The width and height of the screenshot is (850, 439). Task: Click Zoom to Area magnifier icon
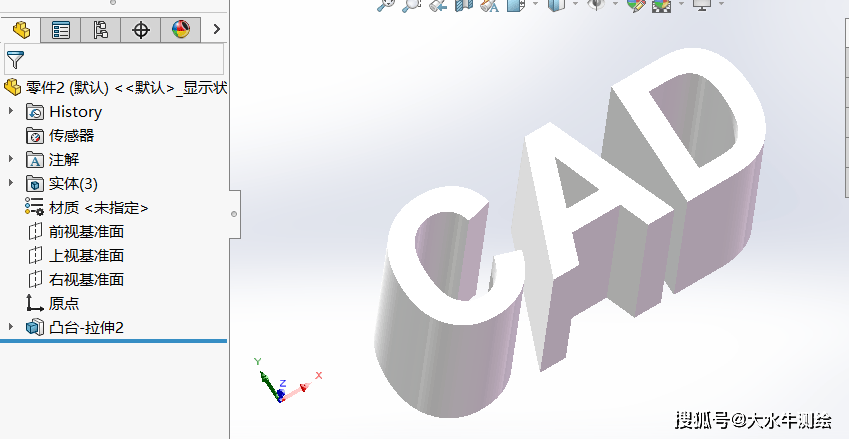click(x=411, y=4)
